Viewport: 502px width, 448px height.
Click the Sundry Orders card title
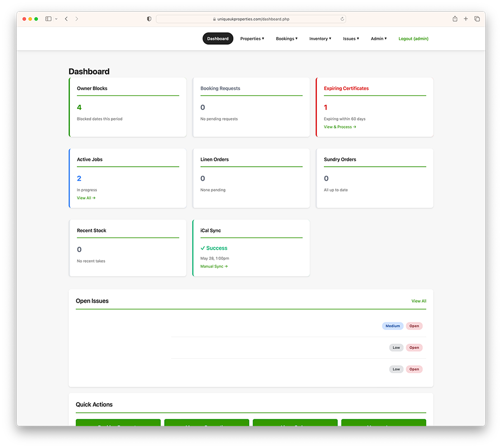coord(340,160)
